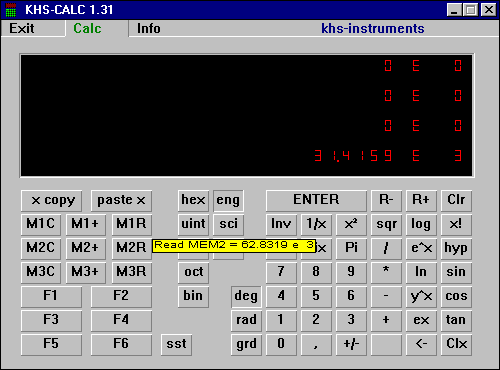Calculate sine with sin key

456,272
